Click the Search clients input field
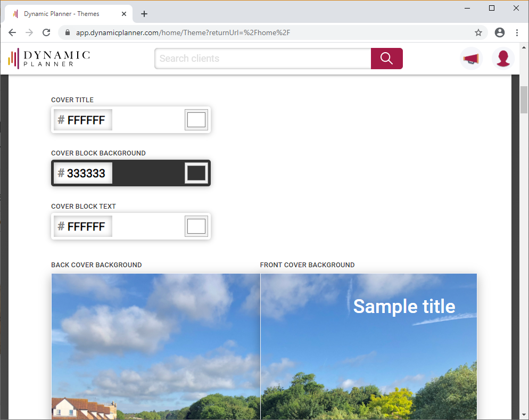The width and height of the screenshot is (529, 420). pos(263,59)
